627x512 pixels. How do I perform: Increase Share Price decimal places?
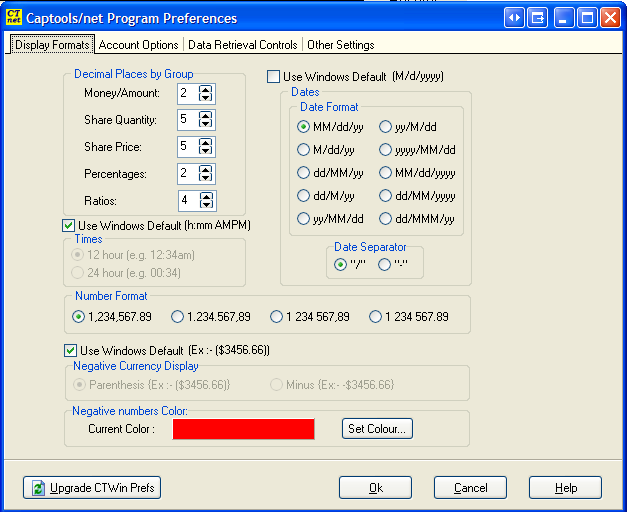pos(206,142)
